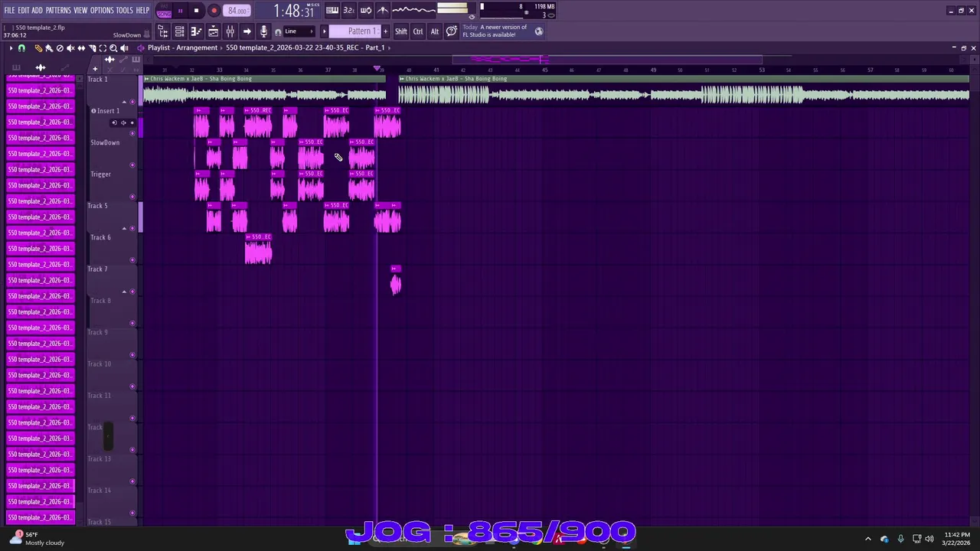
Task: Toggle mute on Track 1
Action: [132, 102]
